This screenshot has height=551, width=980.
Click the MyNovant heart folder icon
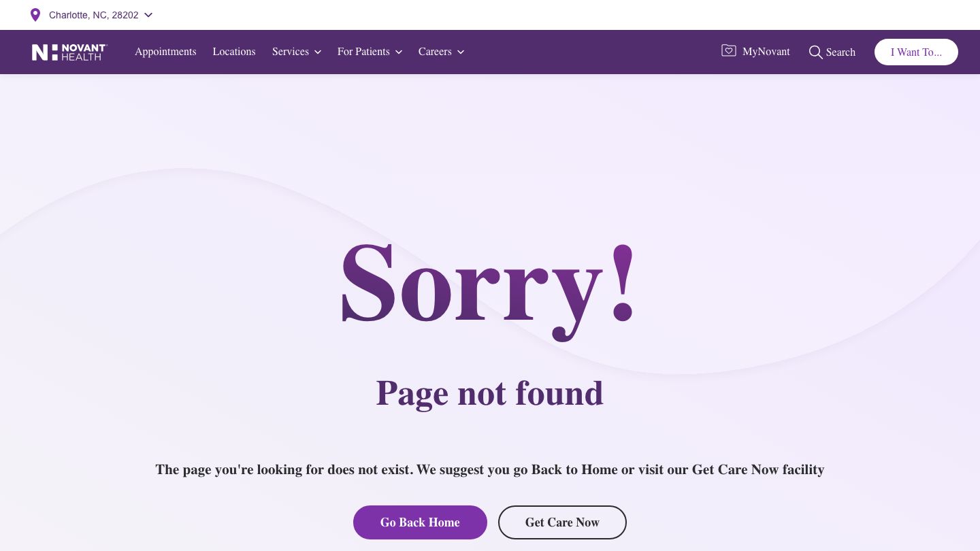point(729,51)
